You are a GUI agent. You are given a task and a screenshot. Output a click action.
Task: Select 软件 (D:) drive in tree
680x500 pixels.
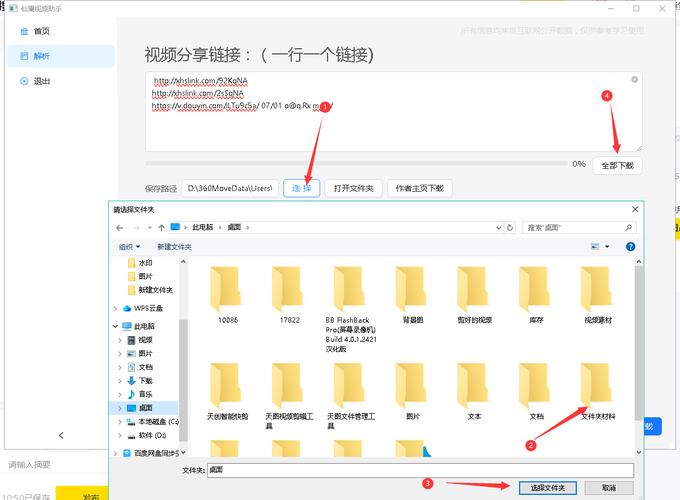(x=147, y=435)
